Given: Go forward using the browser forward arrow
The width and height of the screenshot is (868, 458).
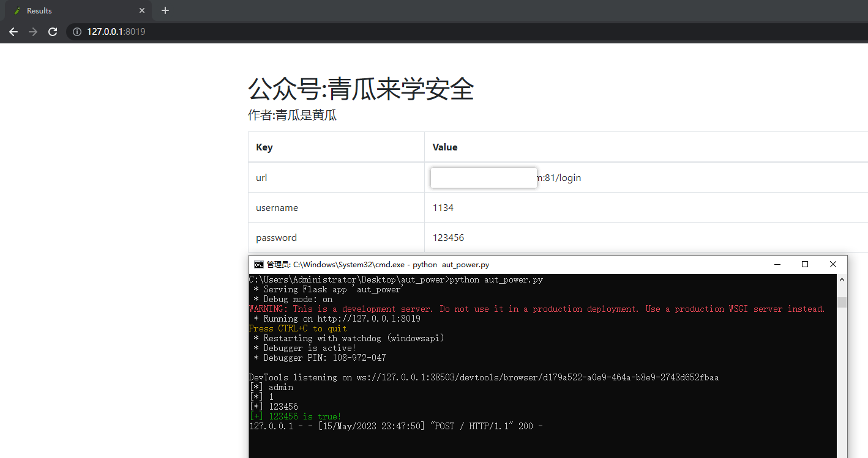Looking at the screenshot, I should pos(33,32).
